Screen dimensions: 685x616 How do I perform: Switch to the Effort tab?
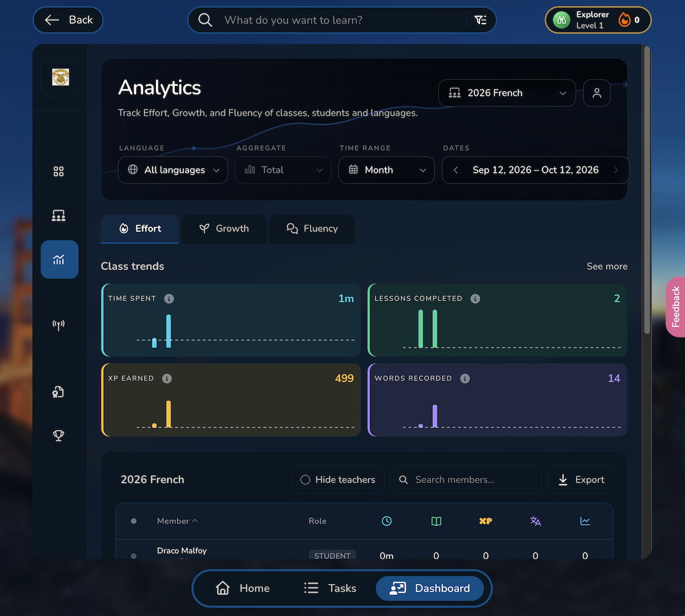(x=140, y=229)
